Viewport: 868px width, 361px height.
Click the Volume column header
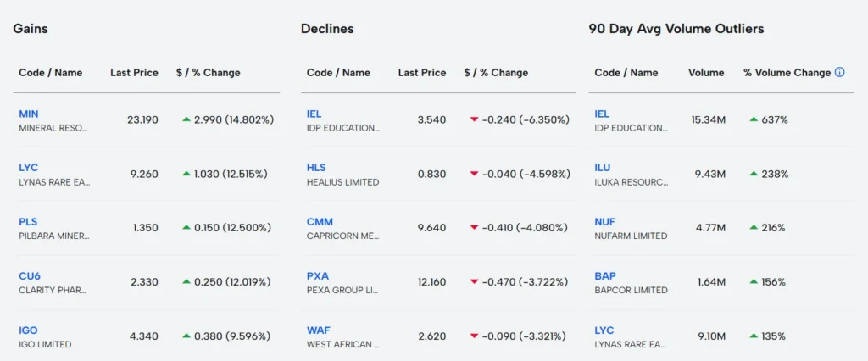pos(706,73)
